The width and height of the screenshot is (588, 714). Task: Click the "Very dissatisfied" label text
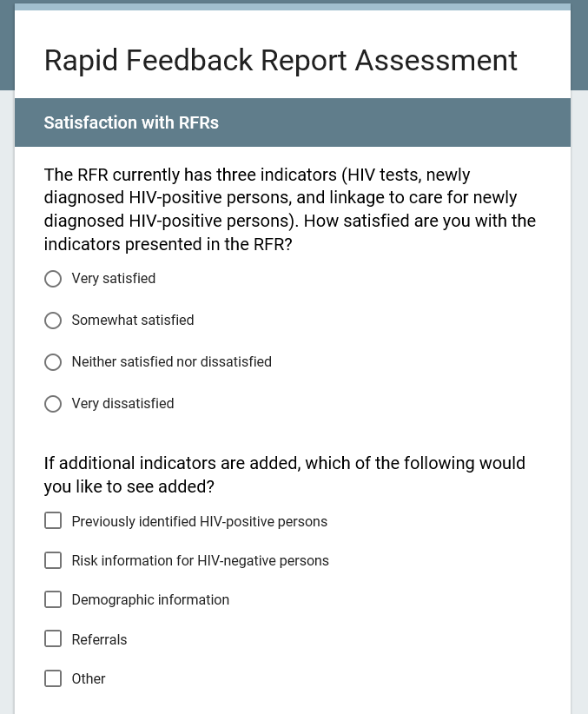(x=122, y=404)
